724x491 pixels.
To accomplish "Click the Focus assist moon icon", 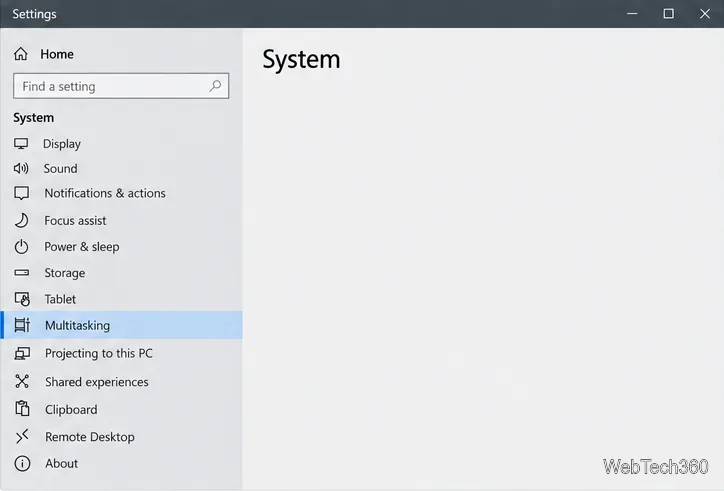I will (21, 220).
